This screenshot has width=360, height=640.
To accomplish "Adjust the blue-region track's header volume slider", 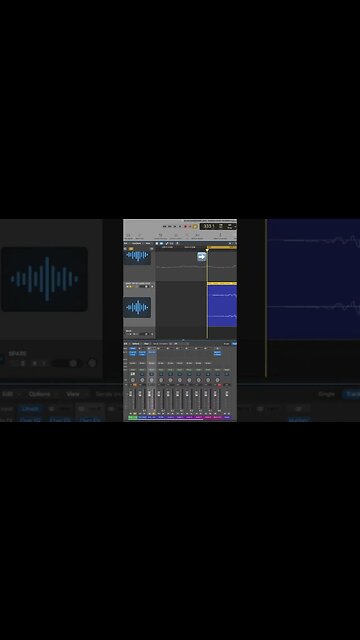I will pos(144,287).
